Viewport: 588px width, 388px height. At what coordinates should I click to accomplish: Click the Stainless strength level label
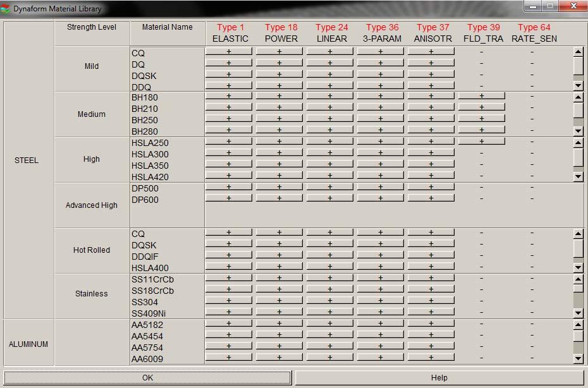(92, 294)
